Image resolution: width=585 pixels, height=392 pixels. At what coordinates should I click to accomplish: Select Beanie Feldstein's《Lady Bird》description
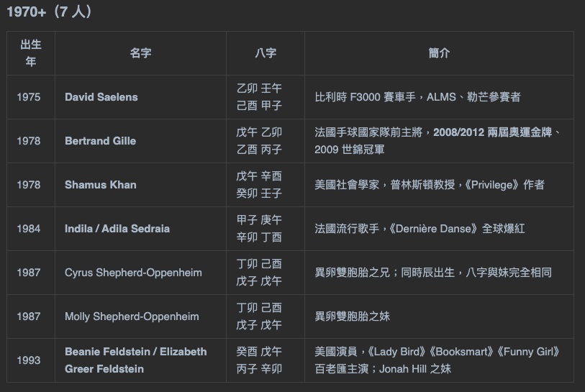pyautogui.click(x=437, y=360)
